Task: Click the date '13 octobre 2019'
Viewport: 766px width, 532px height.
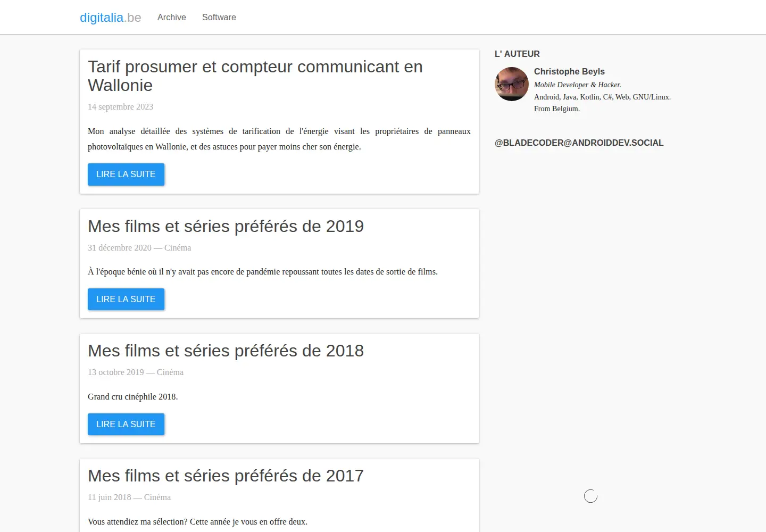Action: pos(116,372)
